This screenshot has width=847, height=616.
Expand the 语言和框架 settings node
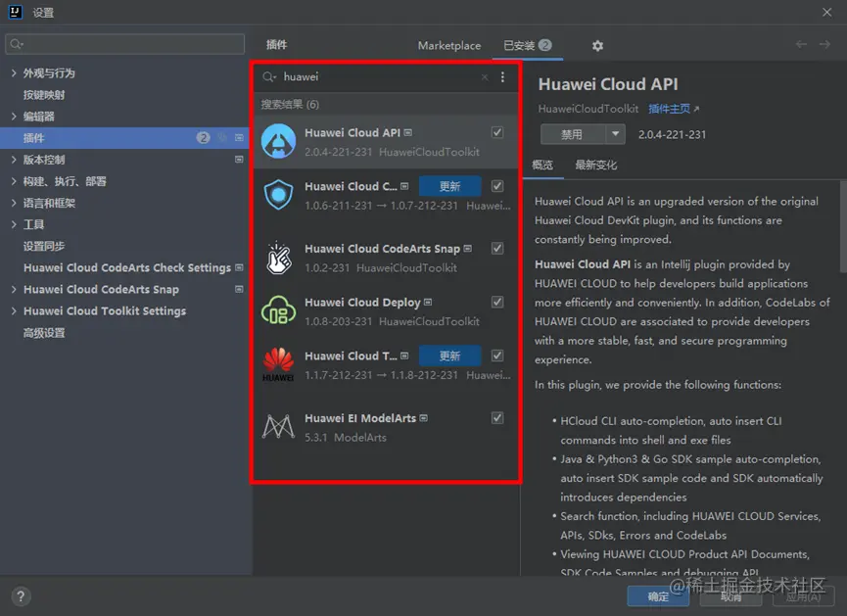coord(14,203)
